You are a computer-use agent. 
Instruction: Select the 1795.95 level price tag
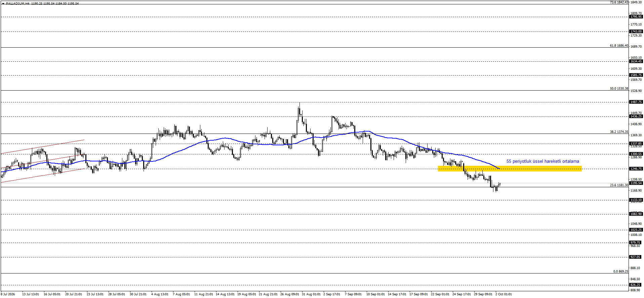(x=636, y=17)
